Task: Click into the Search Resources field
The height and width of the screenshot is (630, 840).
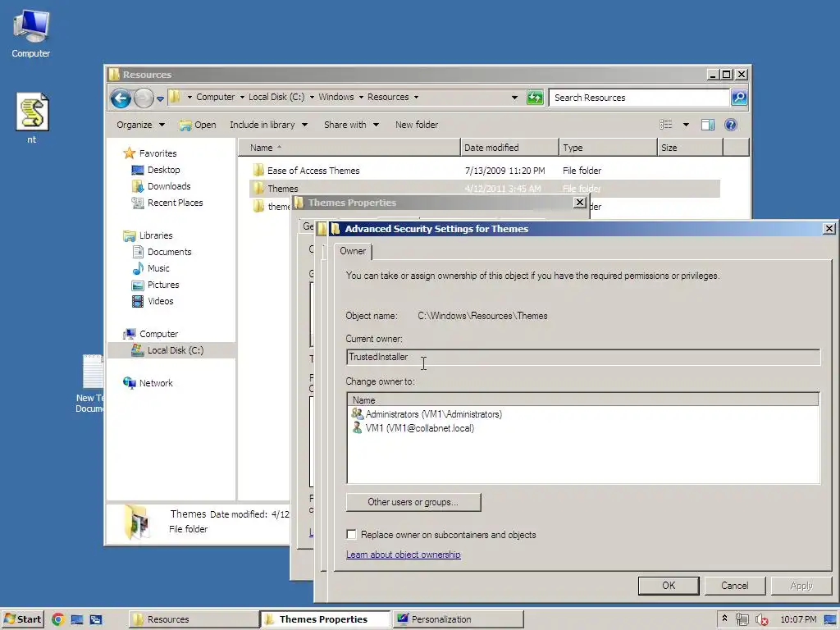Action: point(640,98)
